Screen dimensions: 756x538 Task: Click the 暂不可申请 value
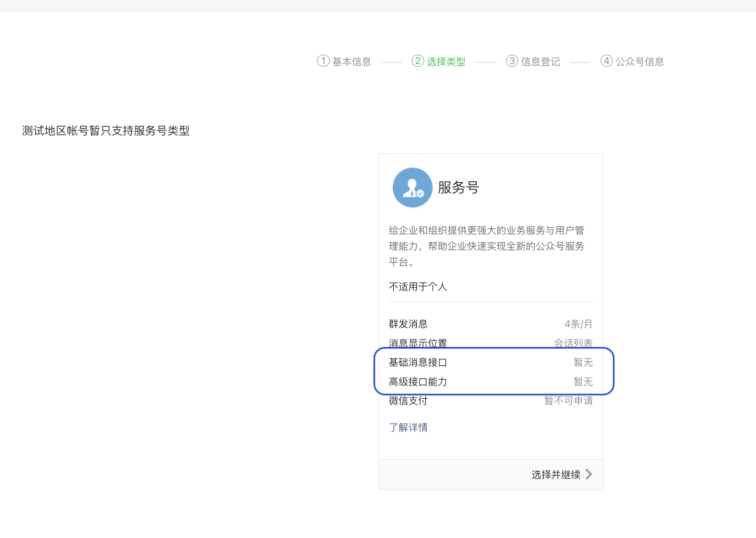tap(569, 401)
